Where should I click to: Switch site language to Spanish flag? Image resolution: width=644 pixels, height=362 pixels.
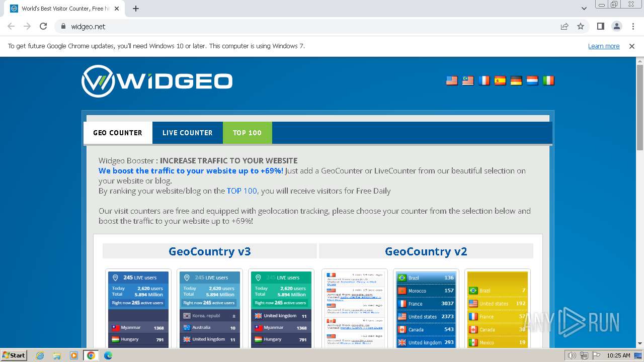pos(500,80)
